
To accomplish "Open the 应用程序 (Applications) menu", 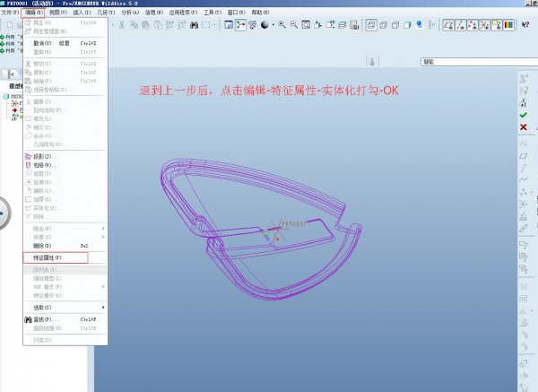I will click(183, 13).
